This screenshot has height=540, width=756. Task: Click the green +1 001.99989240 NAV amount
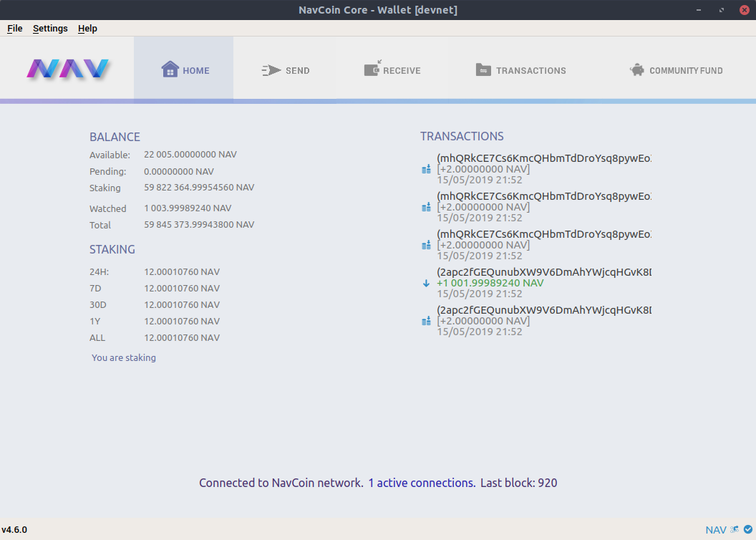(490, 283)
